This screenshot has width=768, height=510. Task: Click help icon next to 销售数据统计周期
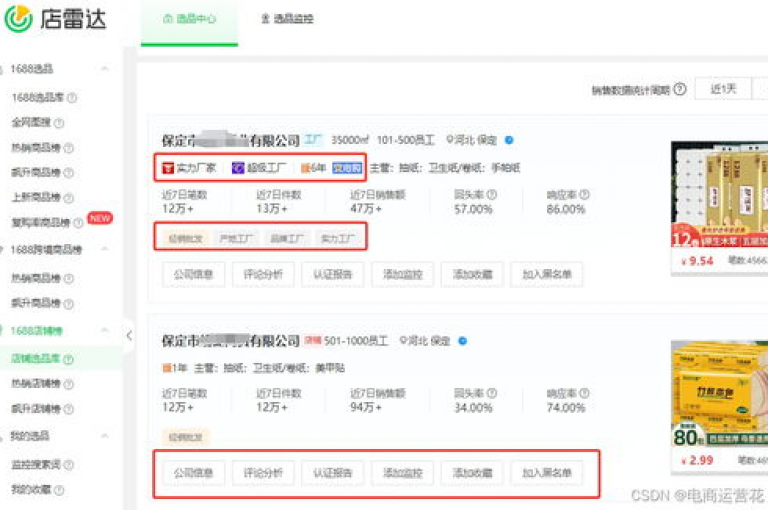680,90
